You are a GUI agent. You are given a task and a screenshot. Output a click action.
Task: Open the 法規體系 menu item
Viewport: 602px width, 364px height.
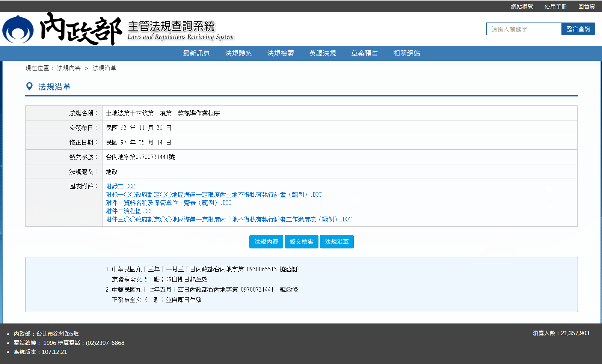(x=238, y=53)
